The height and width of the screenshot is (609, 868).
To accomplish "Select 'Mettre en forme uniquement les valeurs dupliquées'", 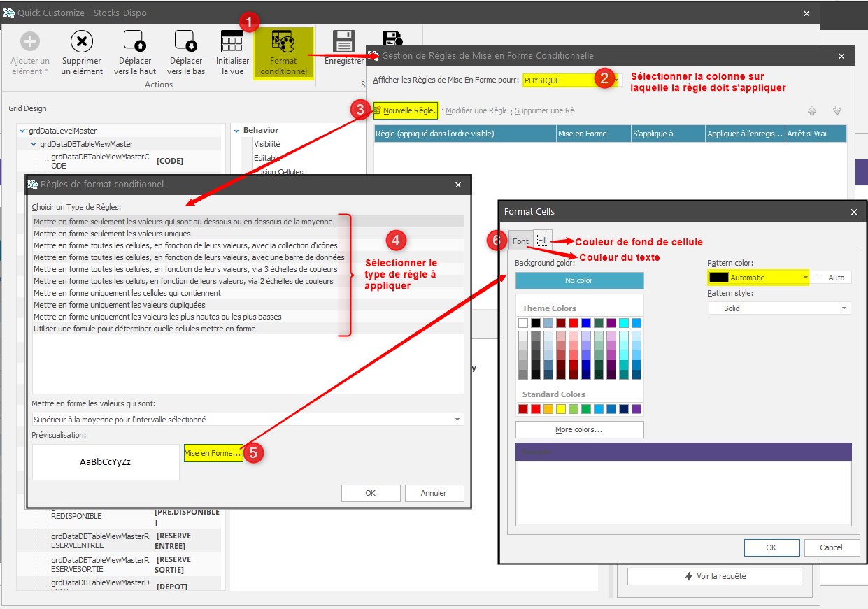I will click(120, 305).
